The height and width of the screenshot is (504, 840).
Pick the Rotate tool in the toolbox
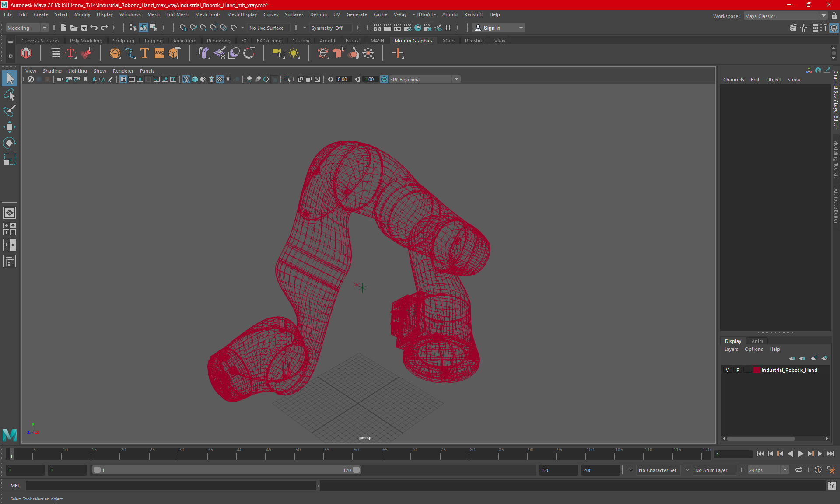[x=10, y=143]
